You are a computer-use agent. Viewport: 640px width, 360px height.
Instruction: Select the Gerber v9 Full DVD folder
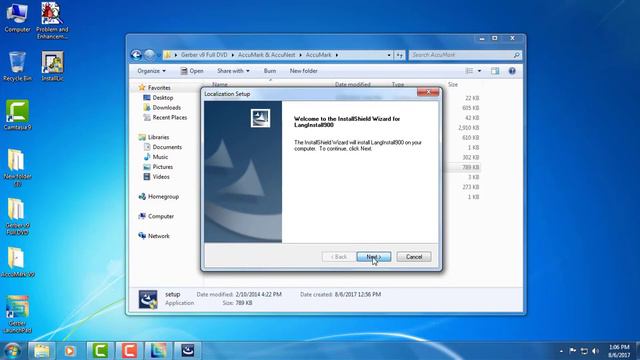pos(17,216)
